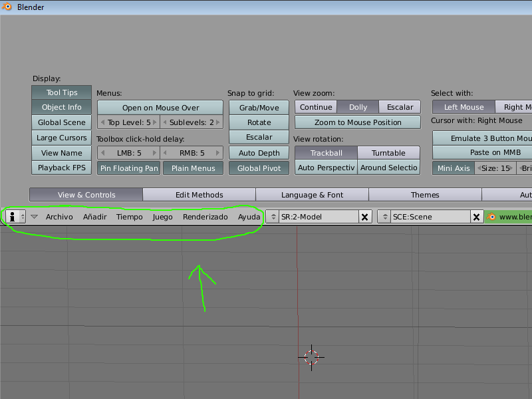Open View & Controls tab

pos(86,195)
